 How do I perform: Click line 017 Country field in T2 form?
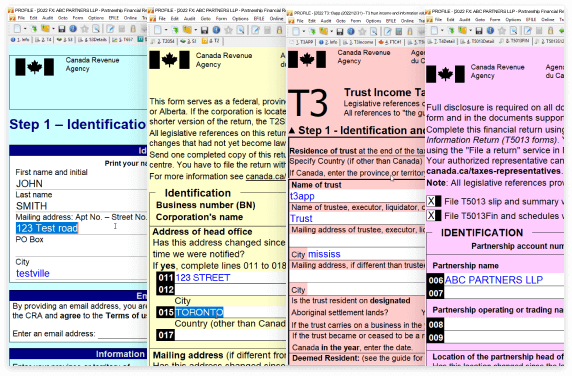coord(230,335)
